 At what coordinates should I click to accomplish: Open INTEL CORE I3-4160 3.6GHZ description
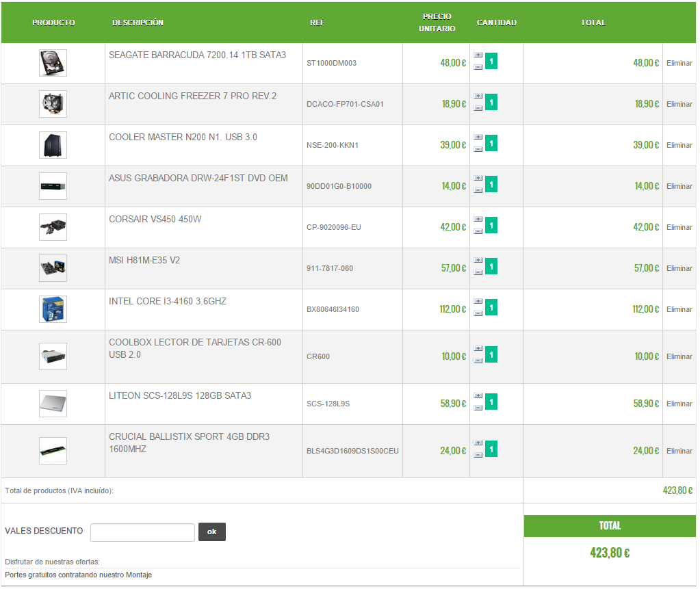[x=168, y=301]
